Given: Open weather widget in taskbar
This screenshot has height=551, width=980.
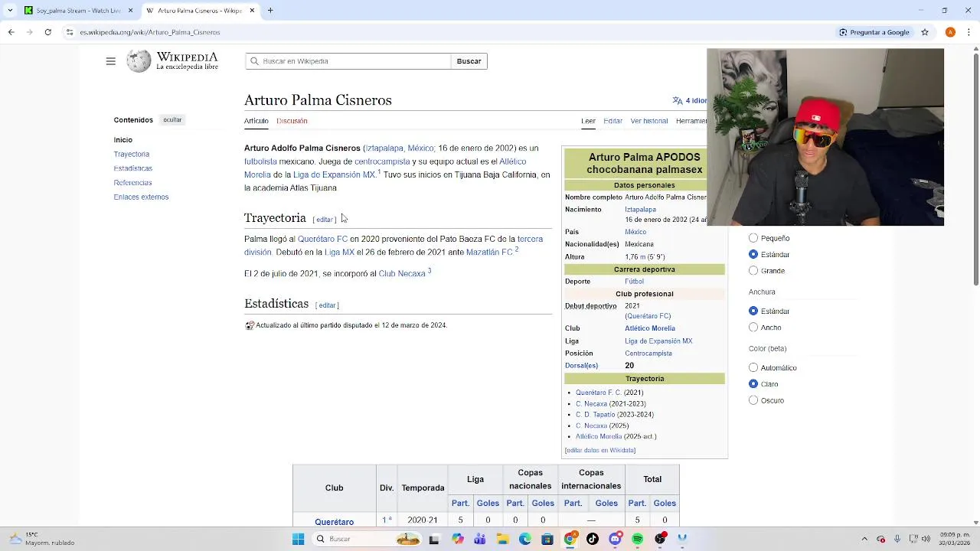Looking at the screenshot, I should pyautogui.click(x=42, y=539).
